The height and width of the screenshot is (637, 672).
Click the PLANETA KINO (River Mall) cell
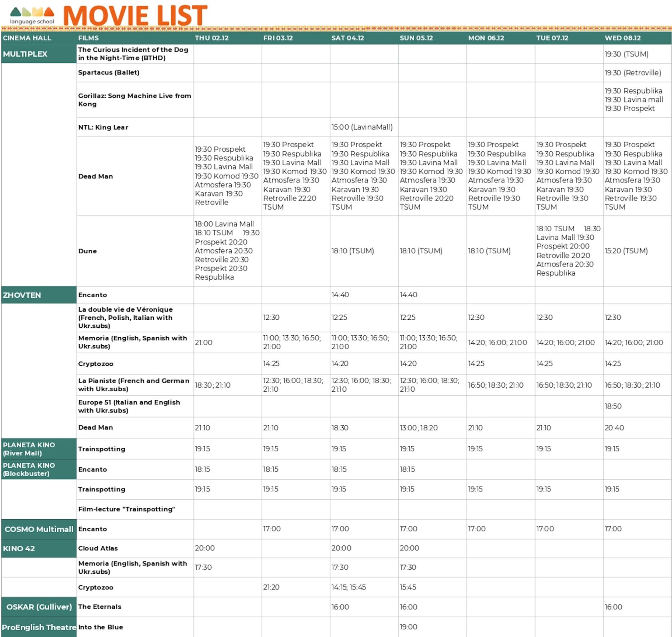pyautogui.click(x=39, y=449)
